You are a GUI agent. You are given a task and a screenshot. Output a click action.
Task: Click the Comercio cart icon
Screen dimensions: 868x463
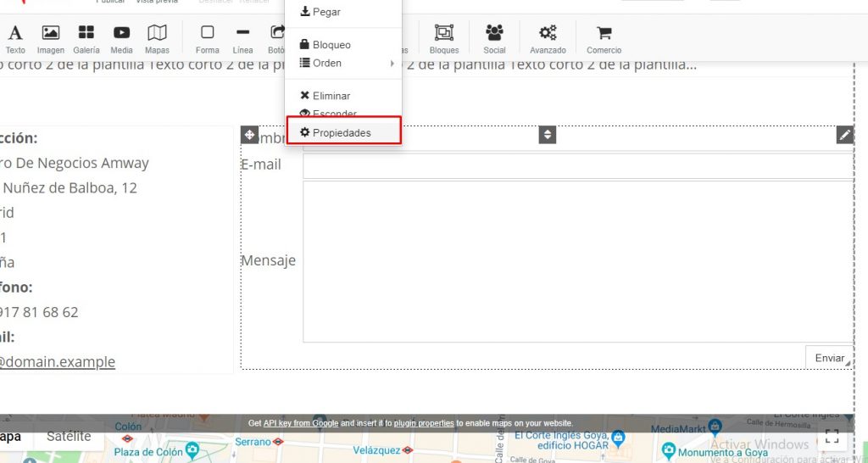pos(604,38)
